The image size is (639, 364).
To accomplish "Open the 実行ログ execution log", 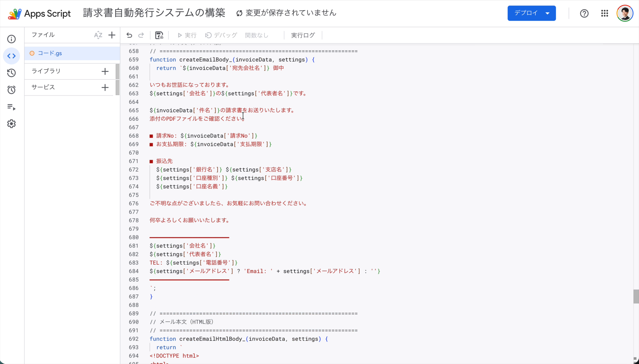I will pos(303,35).
